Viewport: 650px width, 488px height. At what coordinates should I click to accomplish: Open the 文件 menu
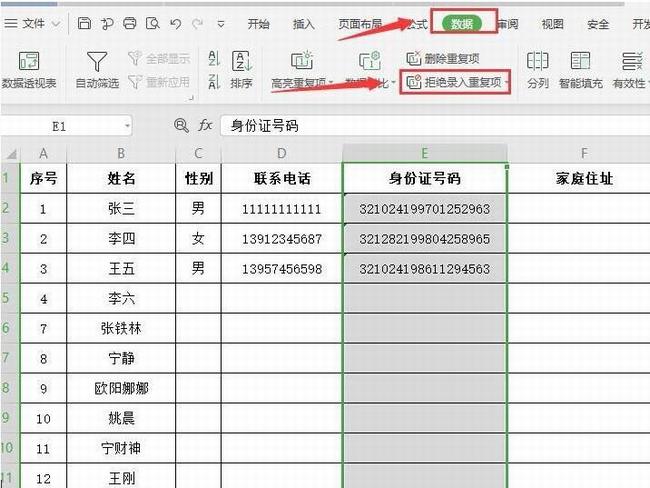(33, 24)
